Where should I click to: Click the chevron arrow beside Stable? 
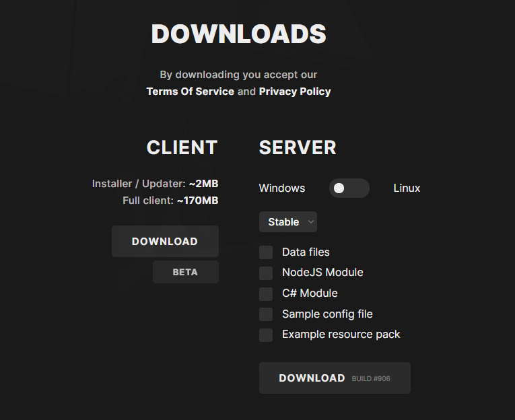(x=310, y=222)
